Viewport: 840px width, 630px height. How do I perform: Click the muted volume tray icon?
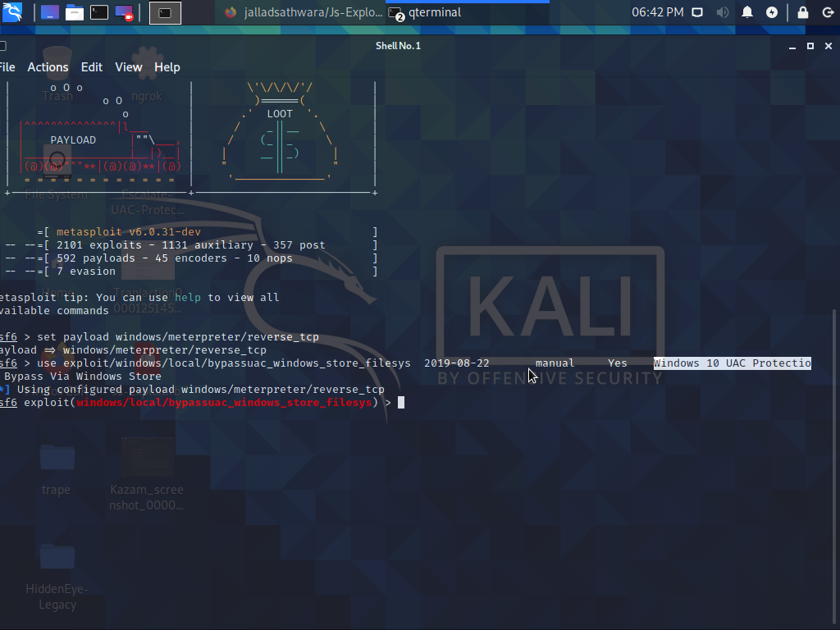click(x=722, y=12)
